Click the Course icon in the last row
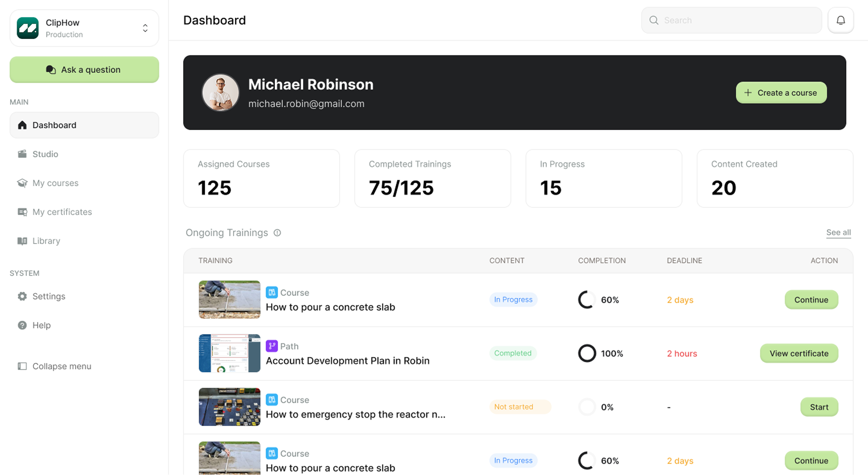Image resolution: width=868 pixels, height=475 pixels. (x=271, y=453)
